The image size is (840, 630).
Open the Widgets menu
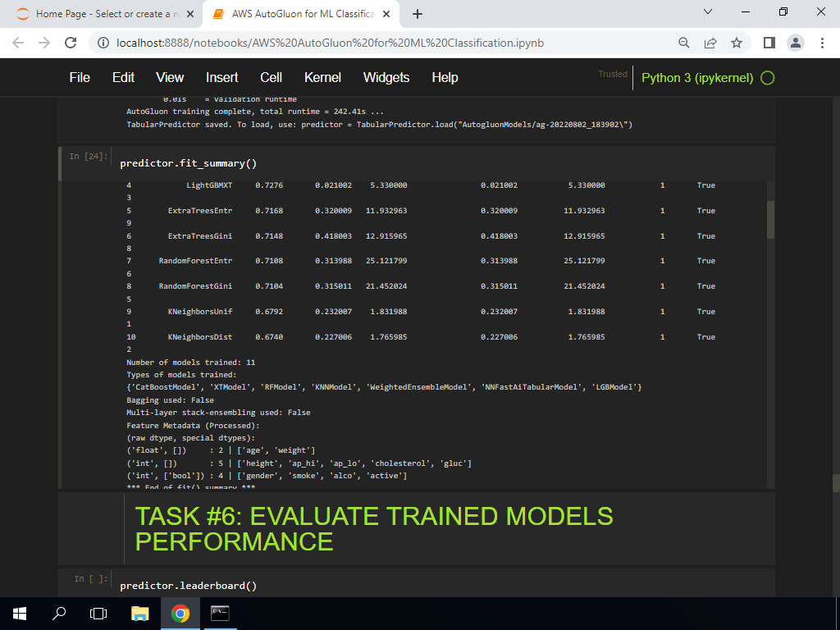click(x=386, y=78)
